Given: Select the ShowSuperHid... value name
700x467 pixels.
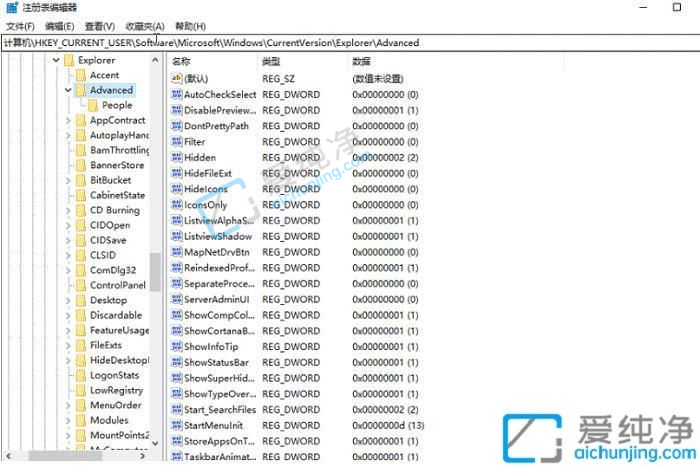Looking at the screenshot, I should (x=219, y=378).
